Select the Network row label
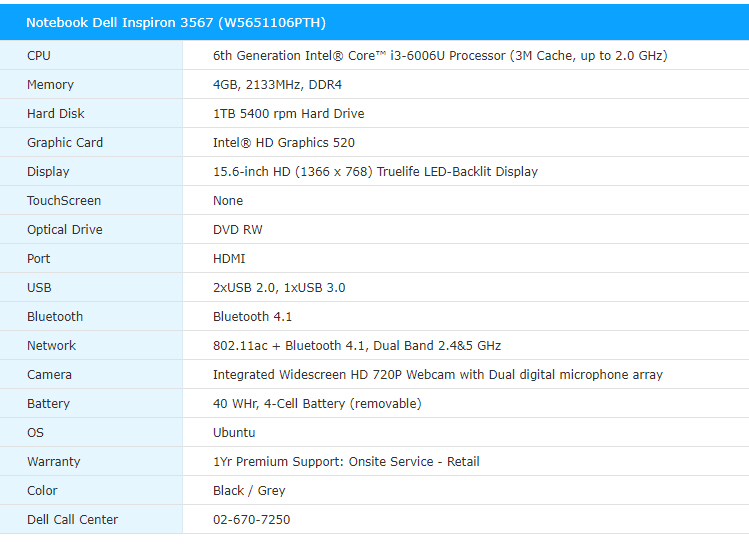The image size is (749, 557). point(51,346)
